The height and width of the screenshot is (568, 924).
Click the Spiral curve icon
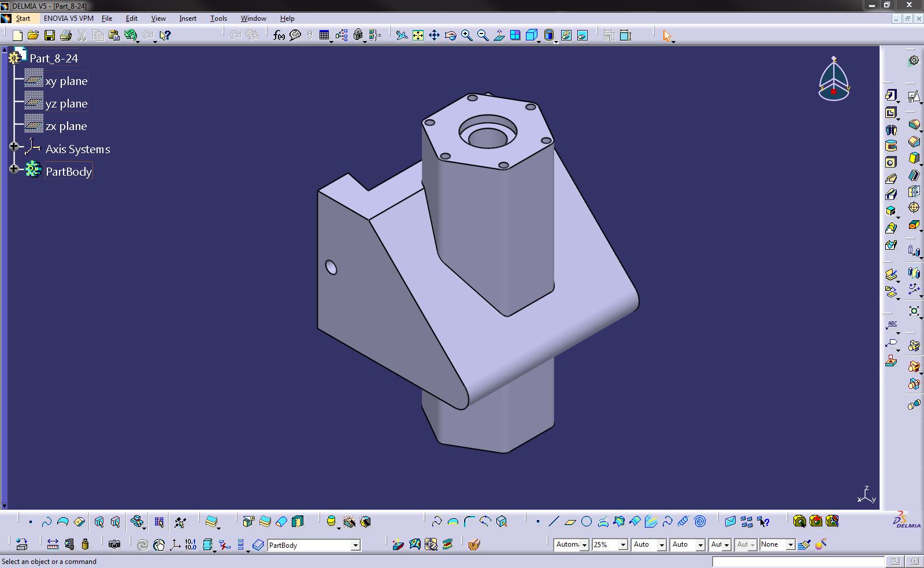tap(700, 522)
